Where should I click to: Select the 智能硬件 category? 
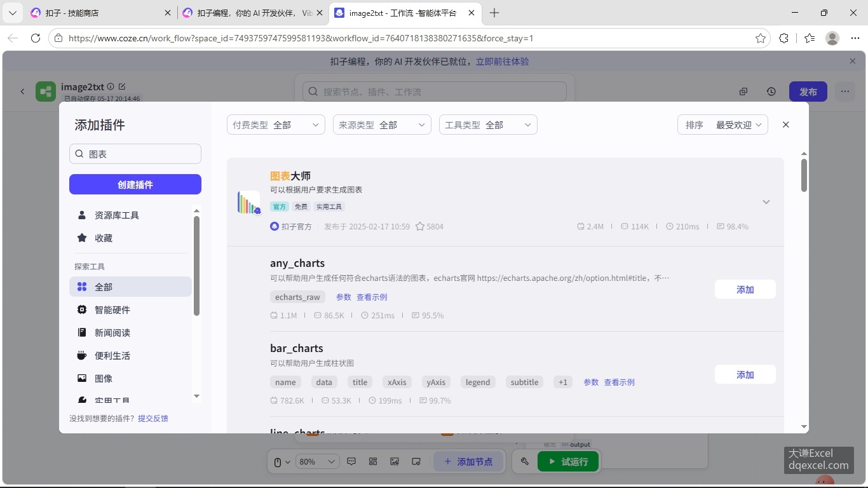coord(130,309)
